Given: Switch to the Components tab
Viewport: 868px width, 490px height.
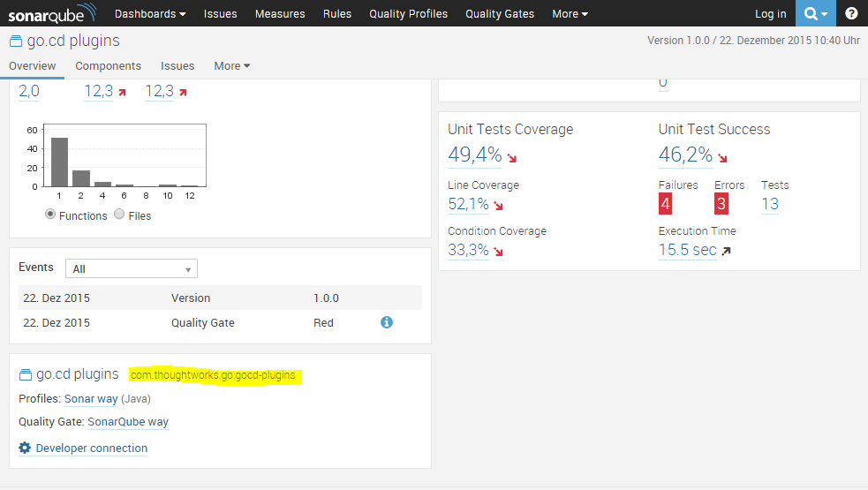Looking at the screenshot, I should [x=108, y=66].
